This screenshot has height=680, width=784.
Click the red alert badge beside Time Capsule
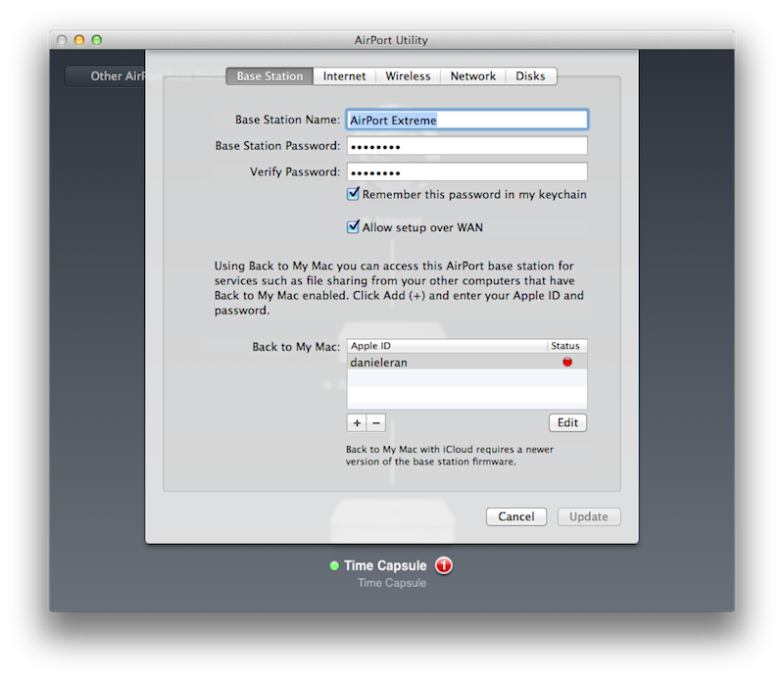[444, 565]
